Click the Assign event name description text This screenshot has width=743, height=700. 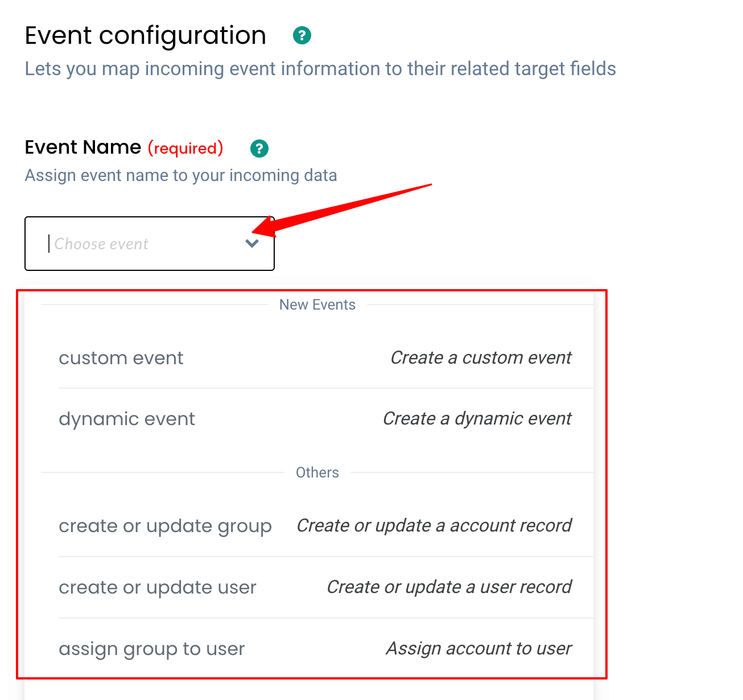pos(180,175)
